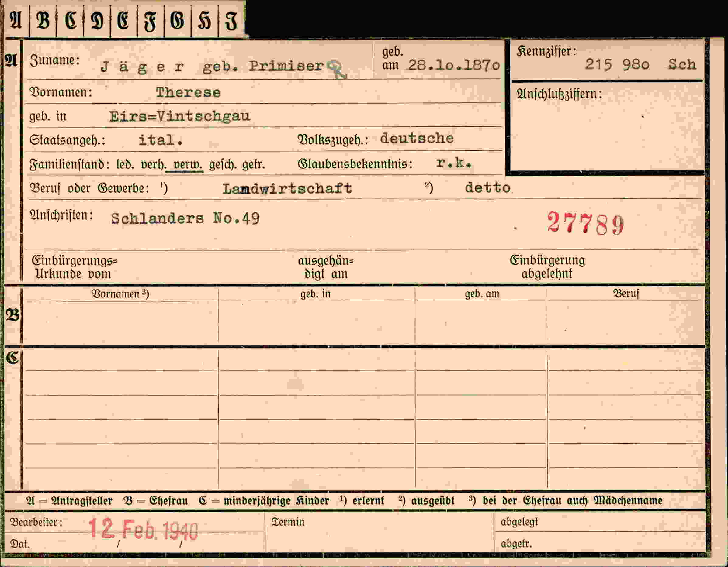Click the occupation 'Landwirtschaft'

[287, 189]
